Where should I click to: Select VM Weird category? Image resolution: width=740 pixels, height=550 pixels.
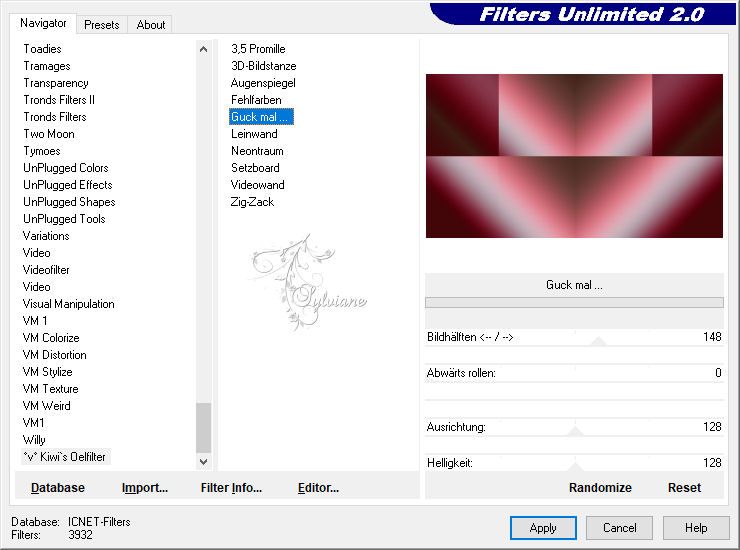(x=47, y=406)
